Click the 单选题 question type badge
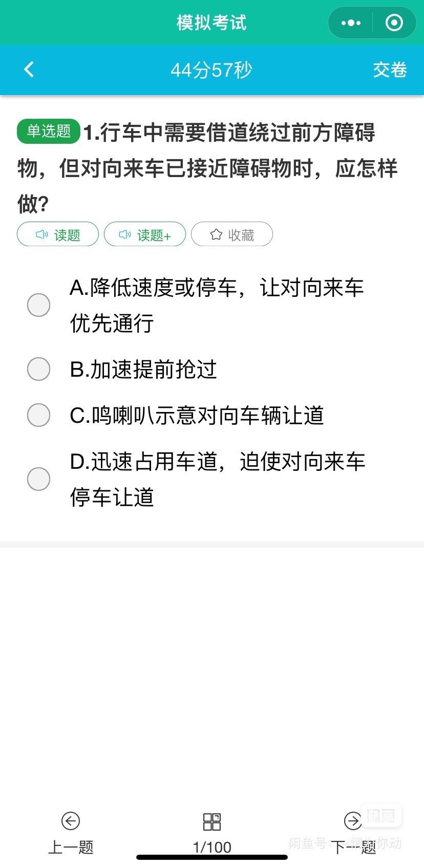This screenshot has width=424, height=868. point(49,131)
